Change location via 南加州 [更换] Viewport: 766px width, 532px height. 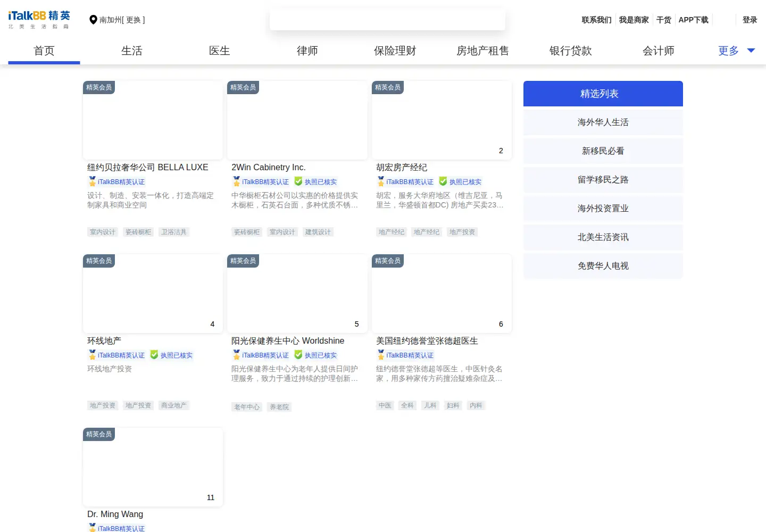(122, 20)
